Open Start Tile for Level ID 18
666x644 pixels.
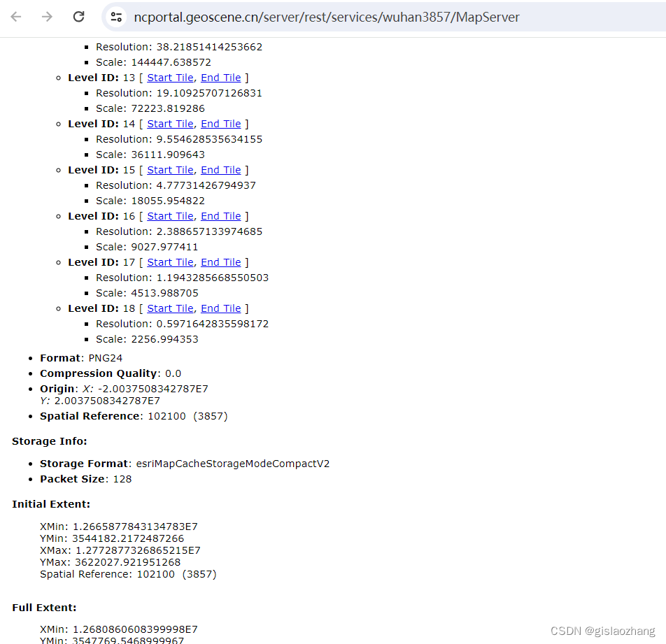pos(169,308)
